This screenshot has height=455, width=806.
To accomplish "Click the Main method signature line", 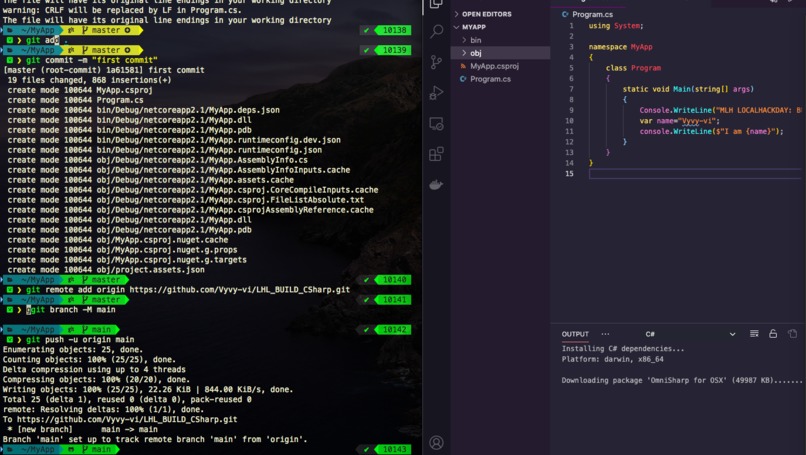I will [688, 89].
